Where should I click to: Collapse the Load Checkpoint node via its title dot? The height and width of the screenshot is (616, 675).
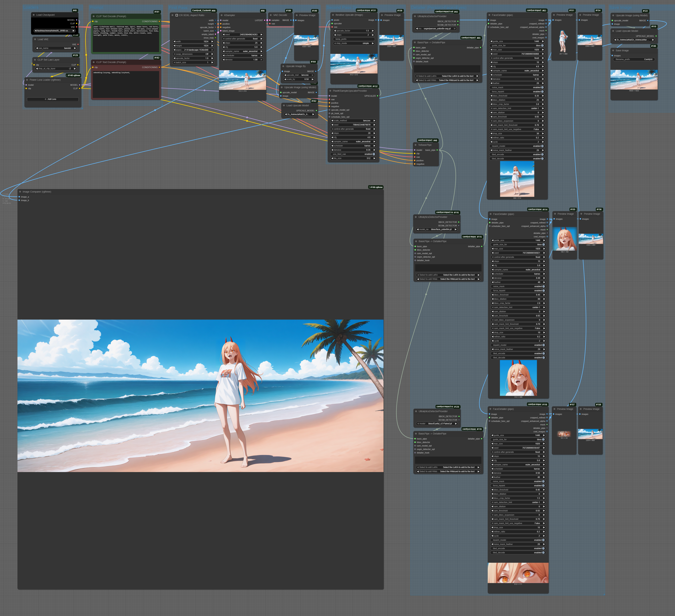pos(34,15)
